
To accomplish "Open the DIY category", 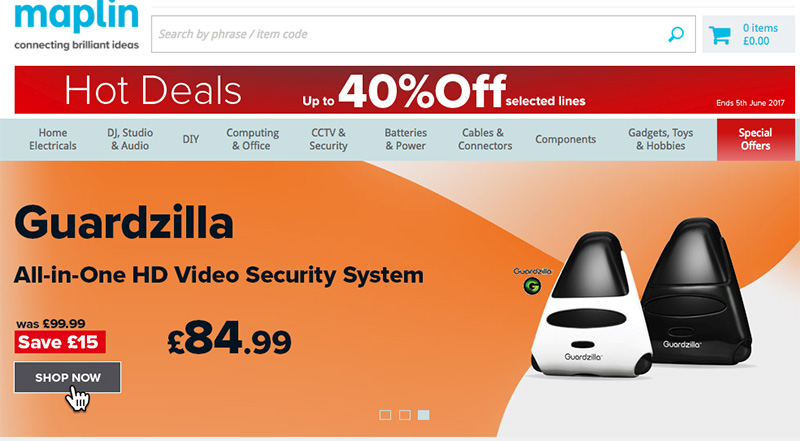I will point(191,139).
